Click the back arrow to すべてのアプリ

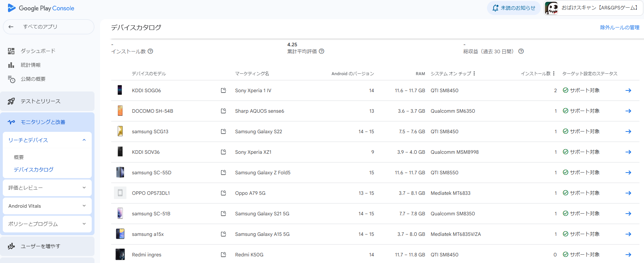click(x=11, y=27)
